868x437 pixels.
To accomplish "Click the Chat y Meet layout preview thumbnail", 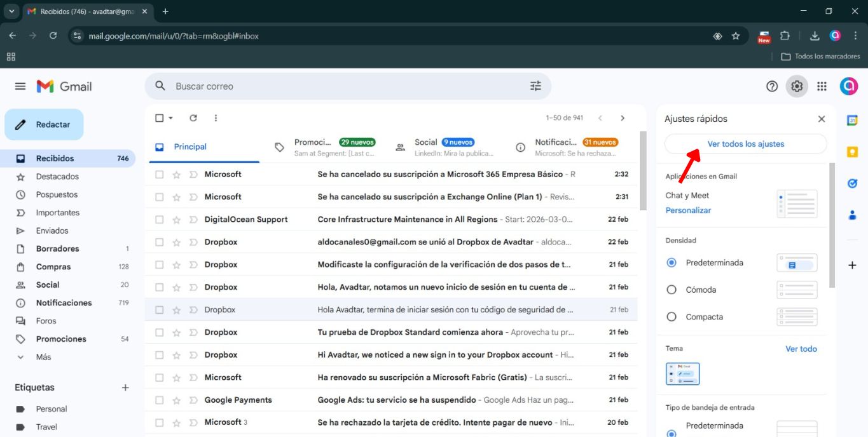I will (x=797, y=203).
